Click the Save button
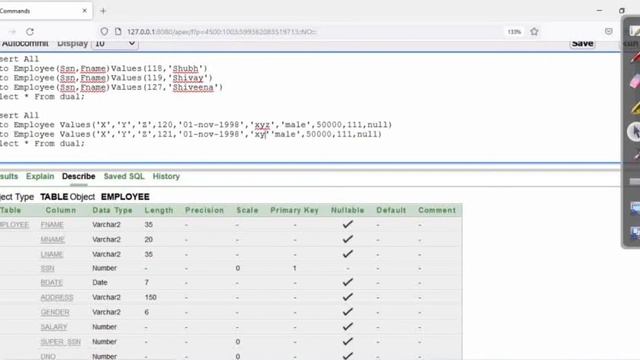The height and width of the screenshot is (360, 640). (582, 44)
